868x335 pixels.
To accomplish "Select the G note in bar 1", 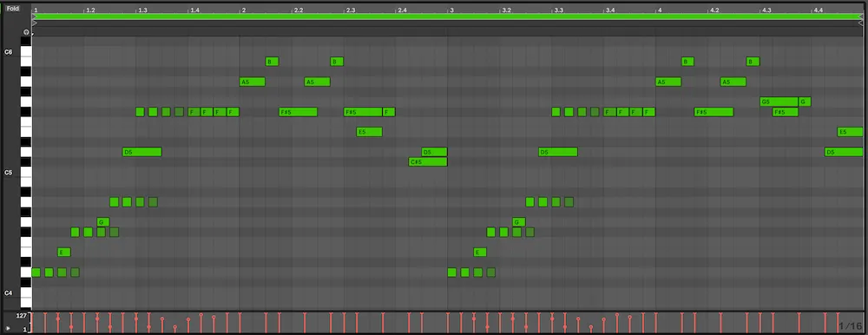I will (103, 222).
